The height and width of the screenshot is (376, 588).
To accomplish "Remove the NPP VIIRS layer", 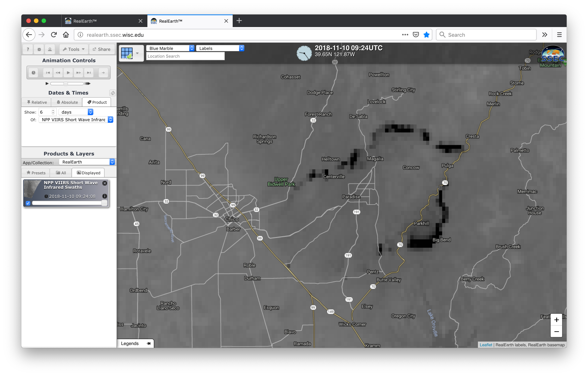I will pyautogui.click(x=105, y=183).
